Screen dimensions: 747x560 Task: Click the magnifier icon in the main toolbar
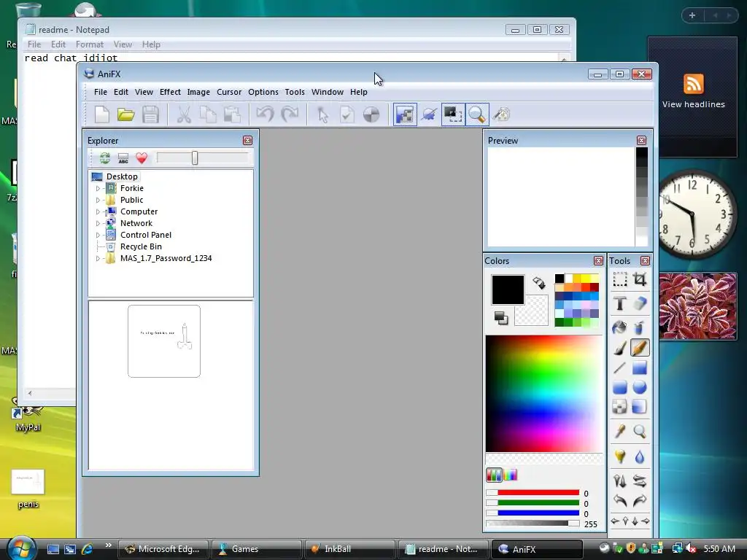[x=477, y=114]
